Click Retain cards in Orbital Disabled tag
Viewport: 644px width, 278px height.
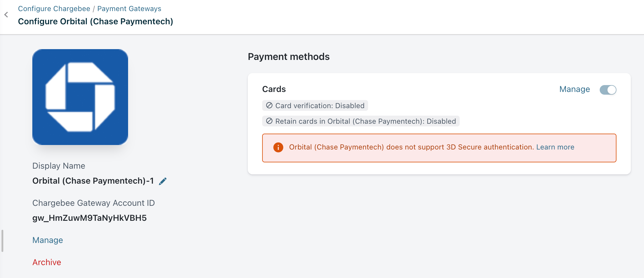[x=365, y=121]
